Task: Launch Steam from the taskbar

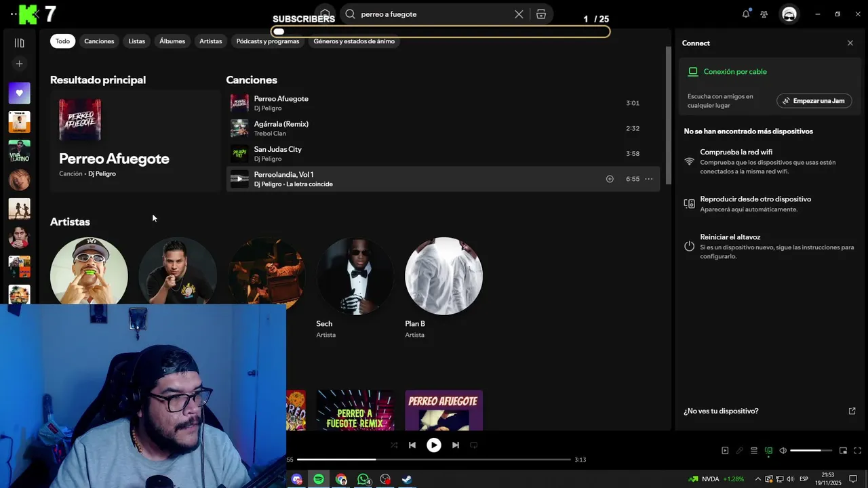Action: click(407, 479)
